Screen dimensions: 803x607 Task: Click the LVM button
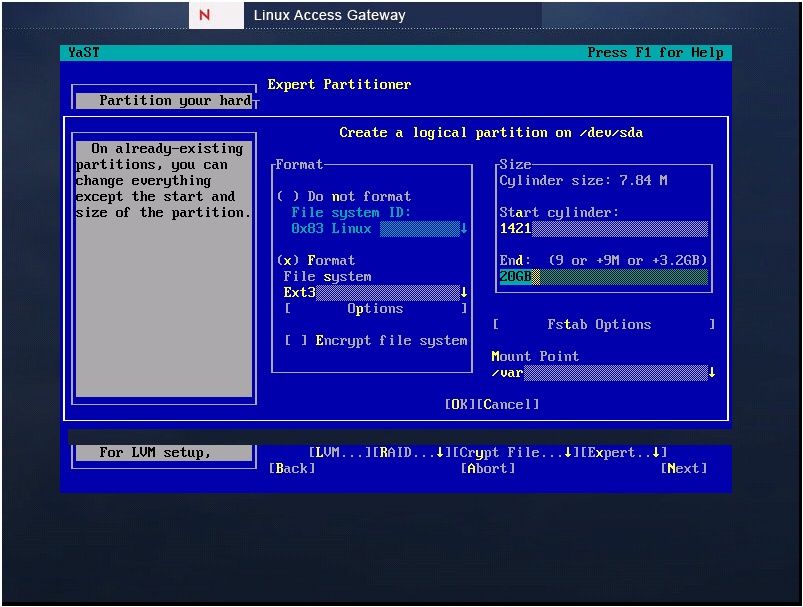point(336,452)
